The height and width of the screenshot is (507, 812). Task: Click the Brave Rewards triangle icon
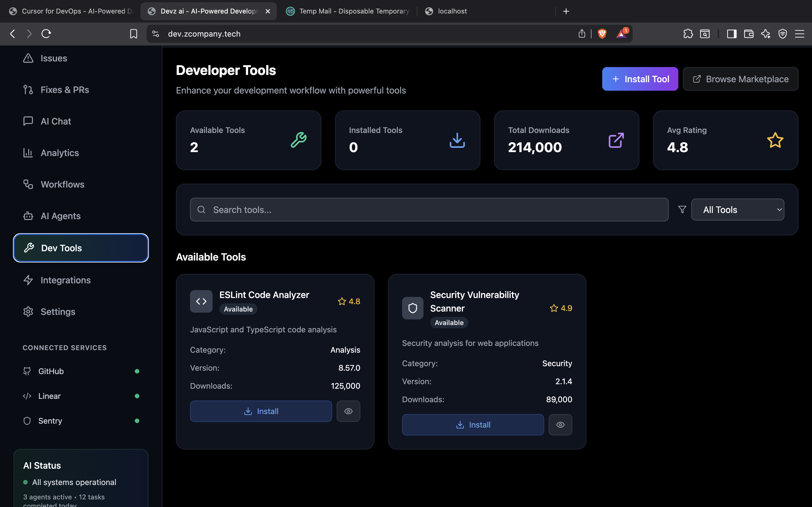[621, 34]
